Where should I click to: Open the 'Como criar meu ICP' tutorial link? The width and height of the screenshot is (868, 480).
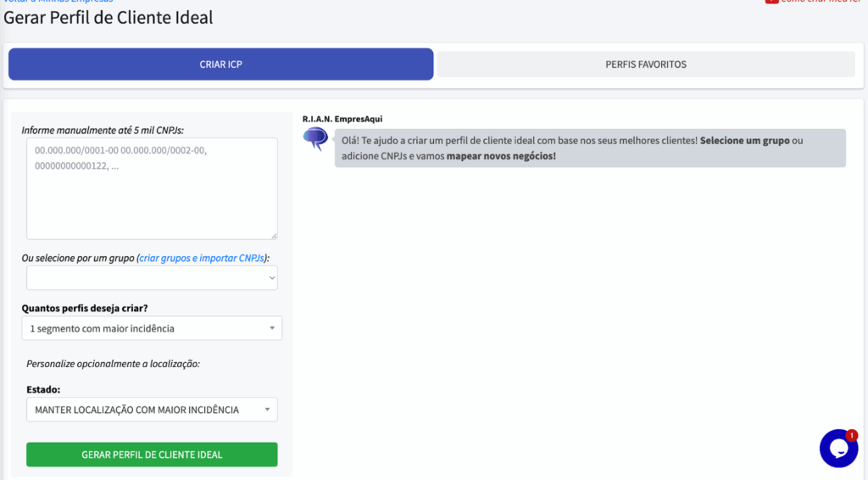(821, 3)
